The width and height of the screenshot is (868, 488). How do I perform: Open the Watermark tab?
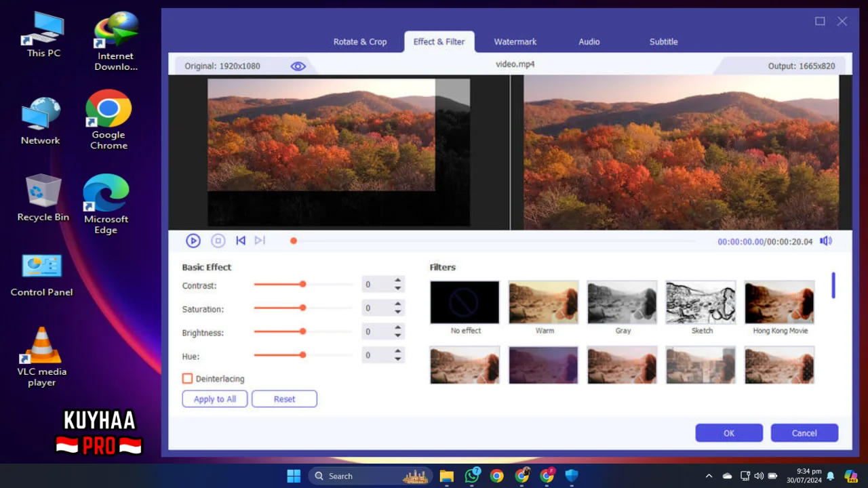click(515, 41)
